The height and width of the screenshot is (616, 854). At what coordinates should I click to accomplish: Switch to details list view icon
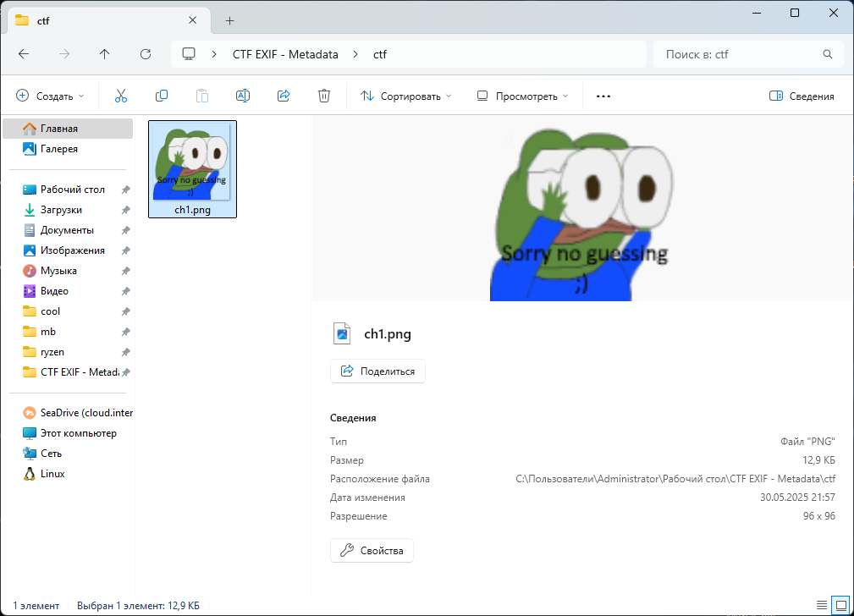tap(822, 605)
